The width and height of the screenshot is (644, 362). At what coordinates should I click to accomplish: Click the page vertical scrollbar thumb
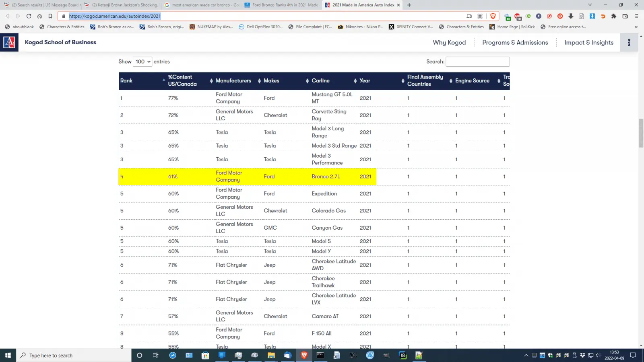click(641, 133)
